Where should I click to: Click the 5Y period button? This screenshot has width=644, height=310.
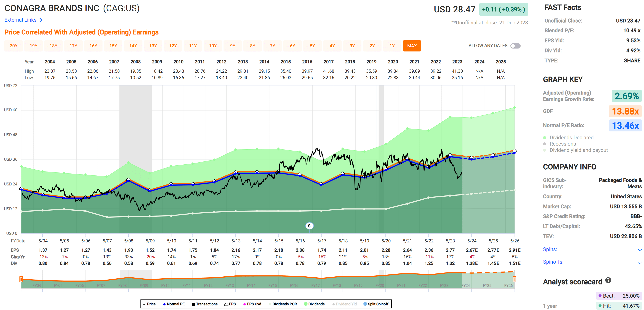(312, 46)
